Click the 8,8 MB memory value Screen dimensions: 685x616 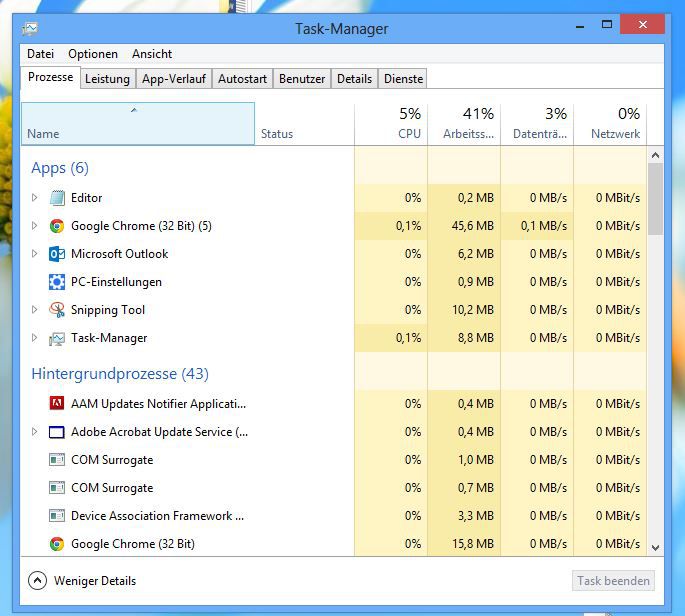(x=476, y=338)
